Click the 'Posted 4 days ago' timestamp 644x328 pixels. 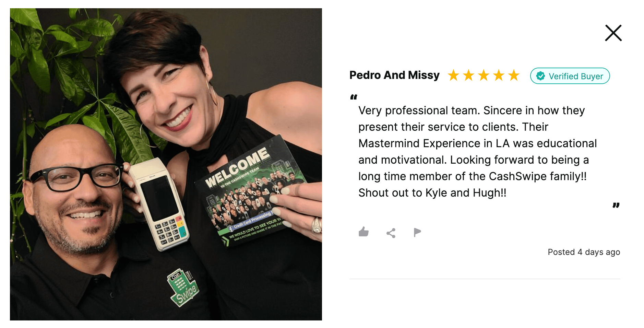584,252
